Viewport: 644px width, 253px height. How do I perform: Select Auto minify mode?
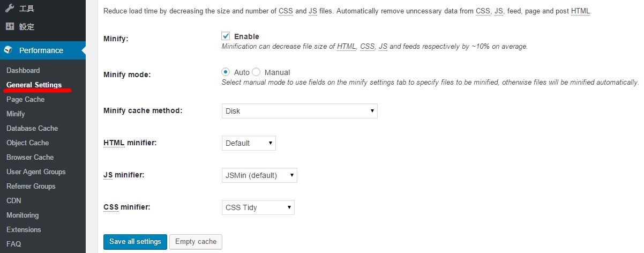[226, 72]
